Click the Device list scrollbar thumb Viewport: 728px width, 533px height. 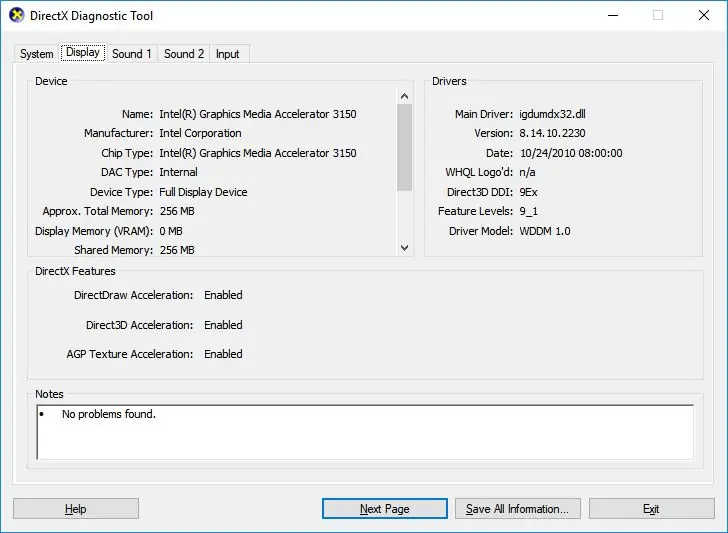404,147
